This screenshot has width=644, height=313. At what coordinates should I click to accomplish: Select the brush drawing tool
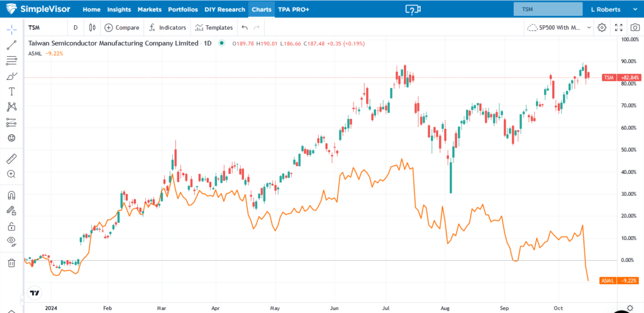point(11,76)
